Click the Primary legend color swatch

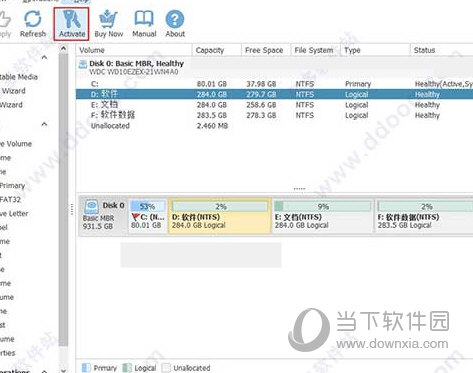[x=86, y=368]
